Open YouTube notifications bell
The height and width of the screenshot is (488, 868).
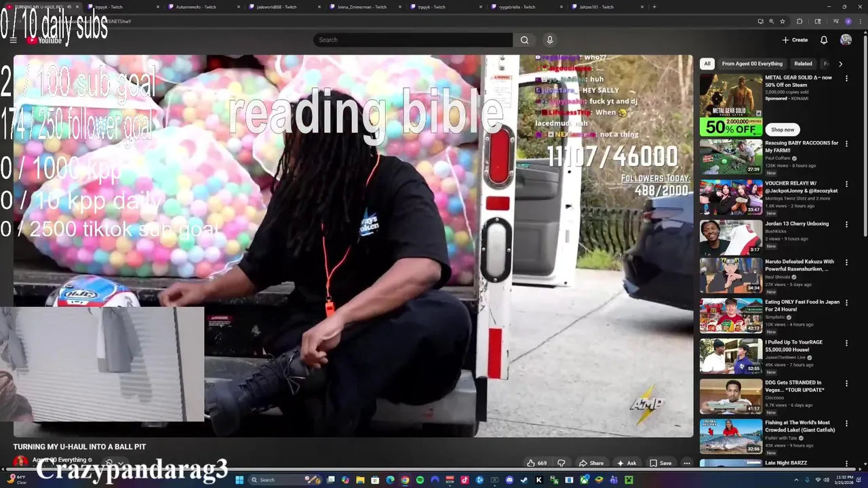point(824,40)
